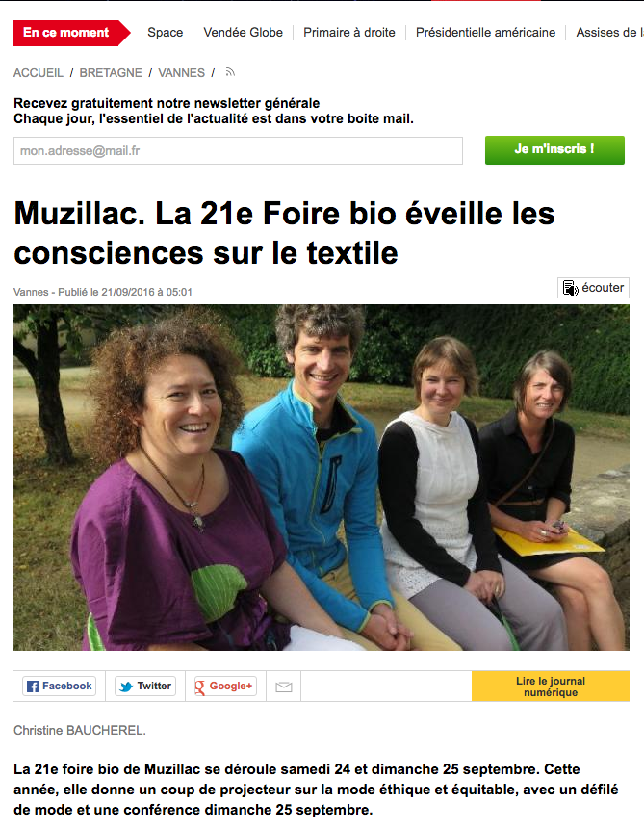This screenshot has height=829, width=644.
Task: Open the Assises topic link
Action: (609, 32)
